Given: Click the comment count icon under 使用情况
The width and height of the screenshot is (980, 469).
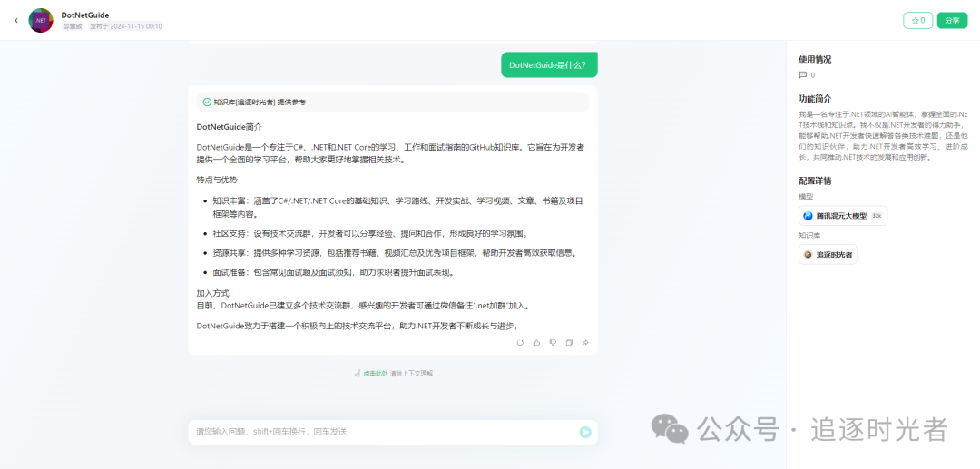Looking at the screenshot, I should point(803,75).
